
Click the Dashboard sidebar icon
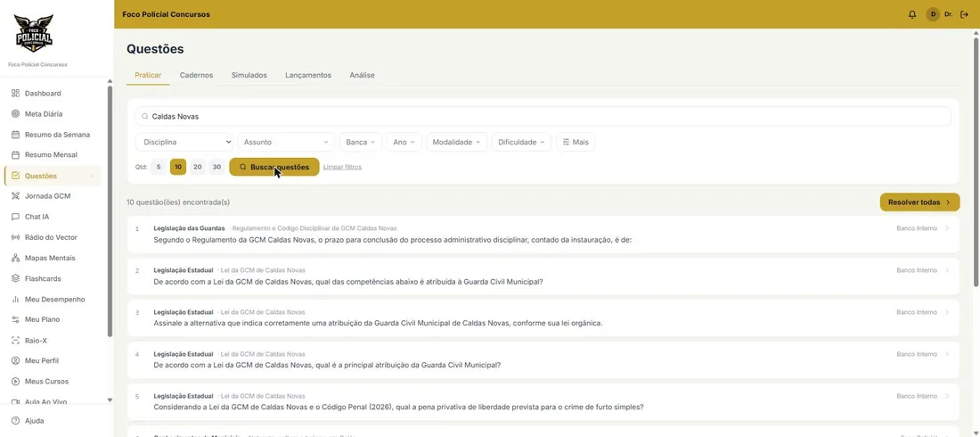pos(16,94)
